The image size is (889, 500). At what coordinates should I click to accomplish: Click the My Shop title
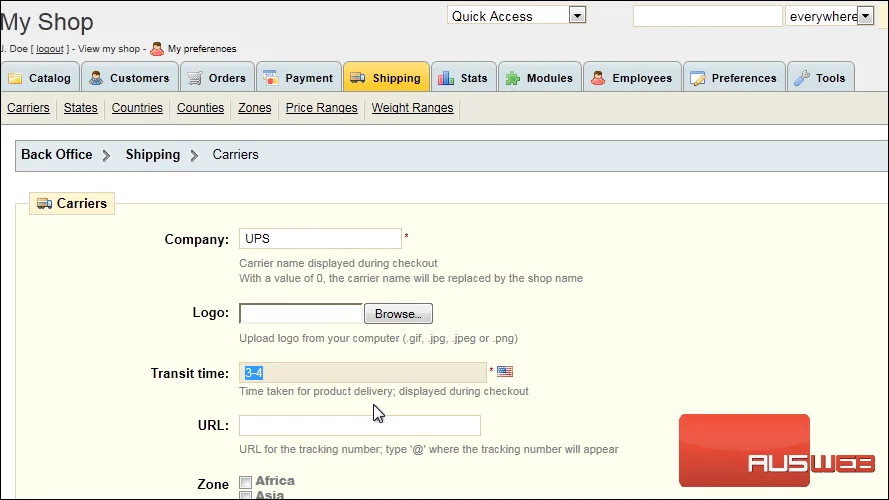[46, 22]
